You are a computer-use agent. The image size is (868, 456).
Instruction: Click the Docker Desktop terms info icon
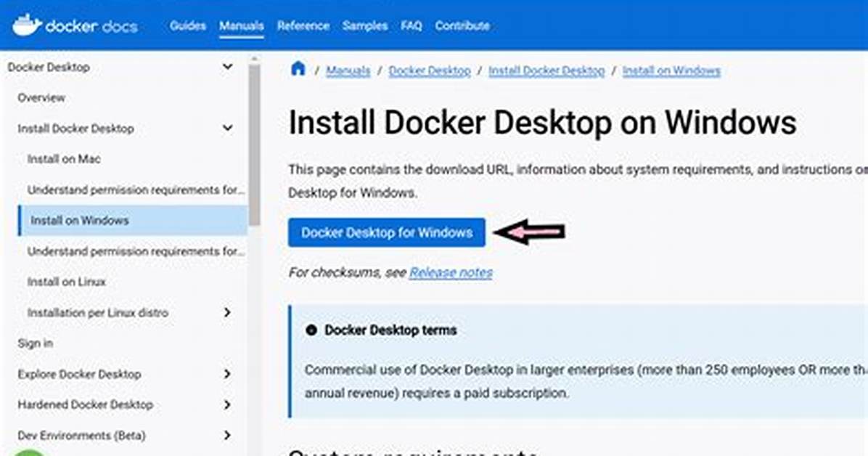pos(311,330)
